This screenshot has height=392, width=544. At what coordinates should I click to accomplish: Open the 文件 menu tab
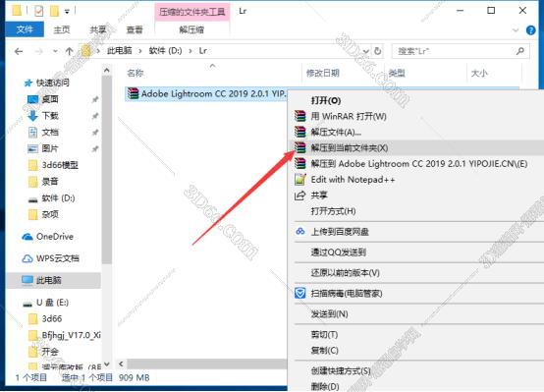[25, 29]
